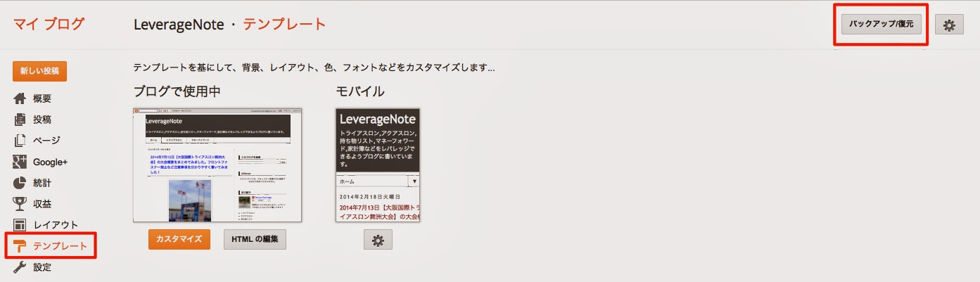Click the posts icon beside 投稿

20,120
